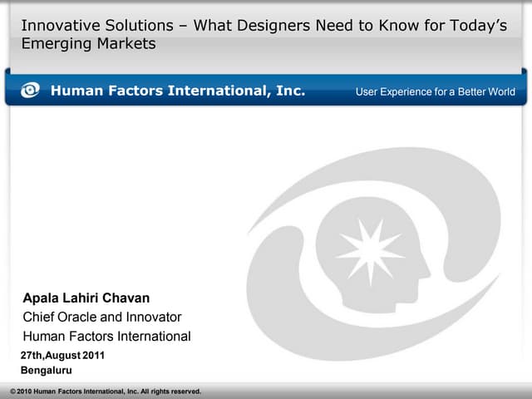Click "Human Factors International" below the job title

106,337
